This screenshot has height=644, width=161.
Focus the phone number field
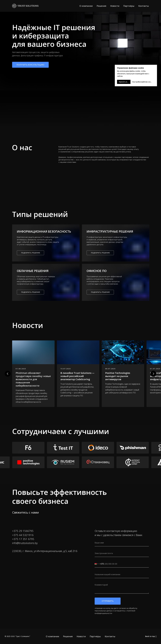click(124, 564)
